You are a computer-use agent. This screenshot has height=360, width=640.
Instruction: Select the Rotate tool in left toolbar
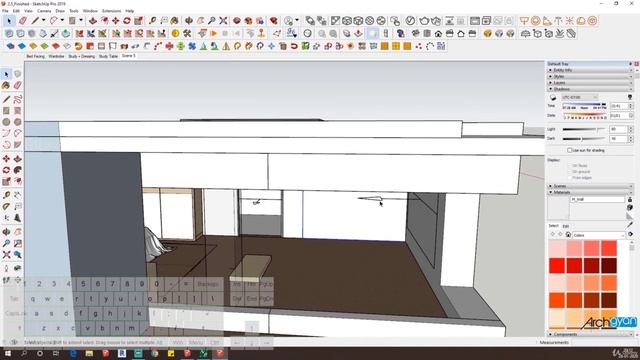[x=6, y=170]
